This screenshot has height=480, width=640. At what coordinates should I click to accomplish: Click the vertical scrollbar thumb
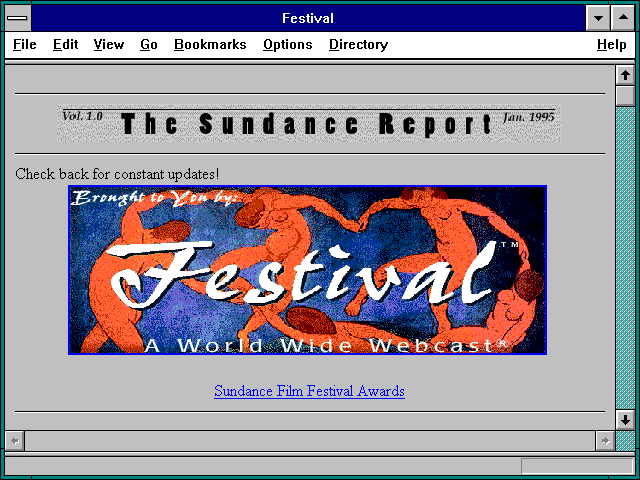click(x=625, y=96)
